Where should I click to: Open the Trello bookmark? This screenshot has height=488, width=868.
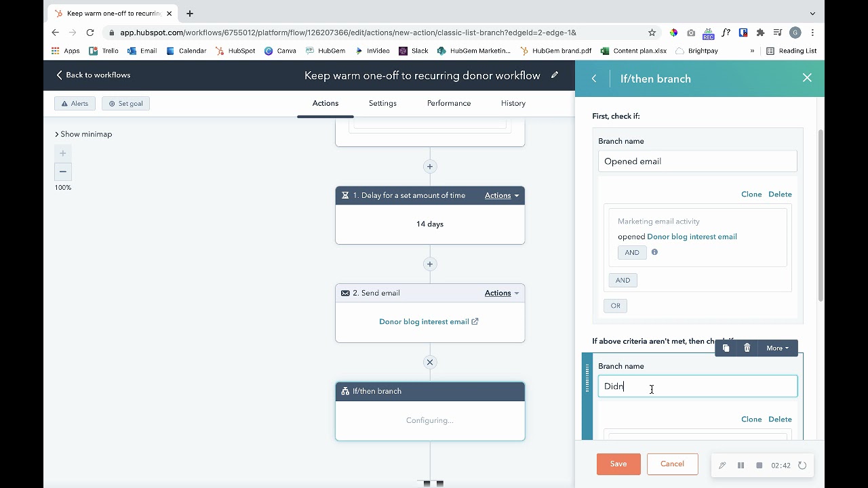coord(104,51)
